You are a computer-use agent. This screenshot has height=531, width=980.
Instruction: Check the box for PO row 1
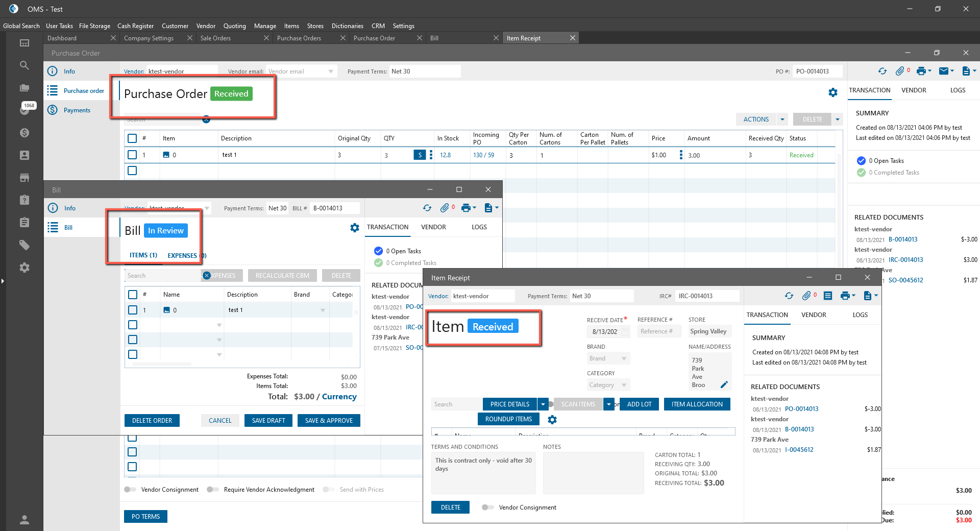pos(132,155)
